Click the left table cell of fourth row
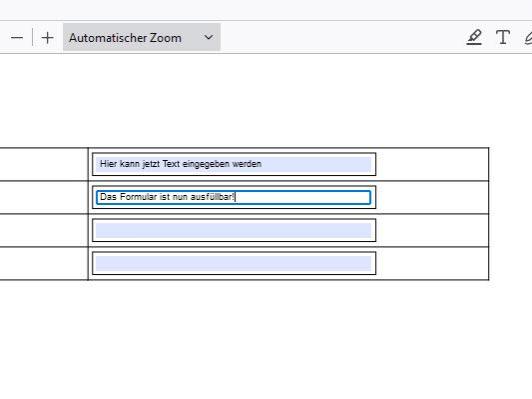The image size is (532, 399). point(44,263)
